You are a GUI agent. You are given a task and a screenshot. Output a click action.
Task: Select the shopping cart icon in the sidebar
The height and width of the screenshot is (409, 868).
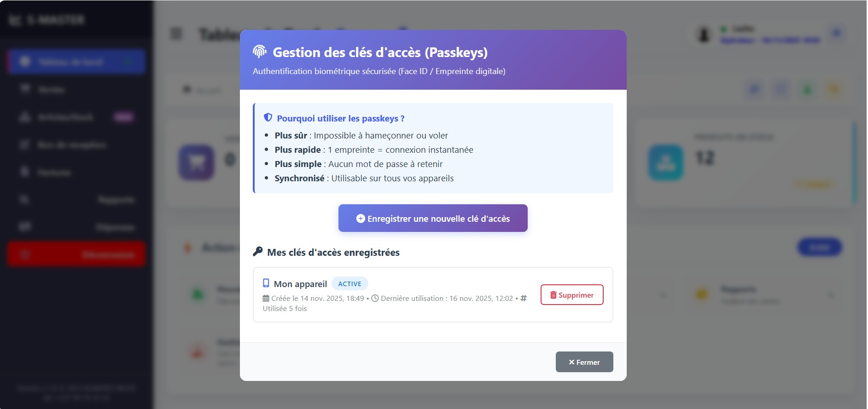[x=26, y=89]
